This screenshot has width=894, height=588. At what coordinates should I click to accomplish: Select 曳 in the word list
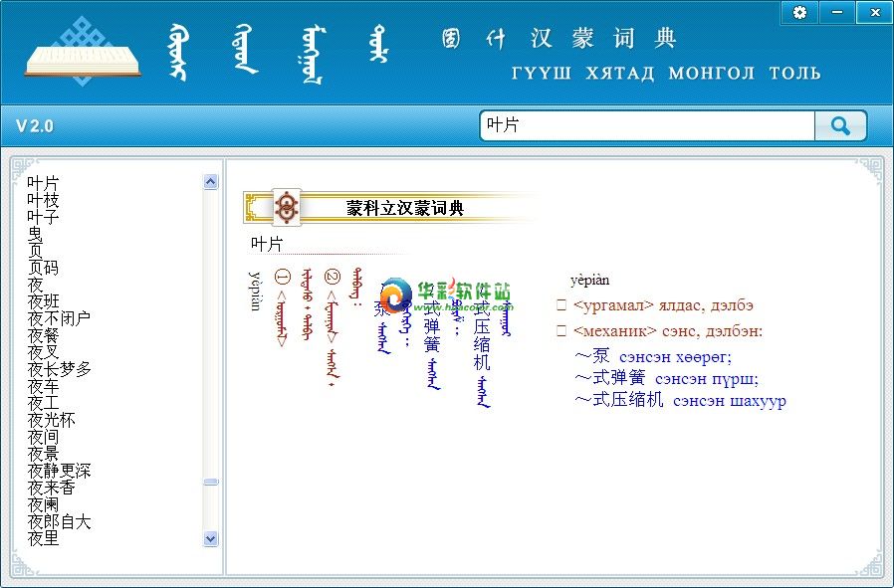[x=35, y=234]
